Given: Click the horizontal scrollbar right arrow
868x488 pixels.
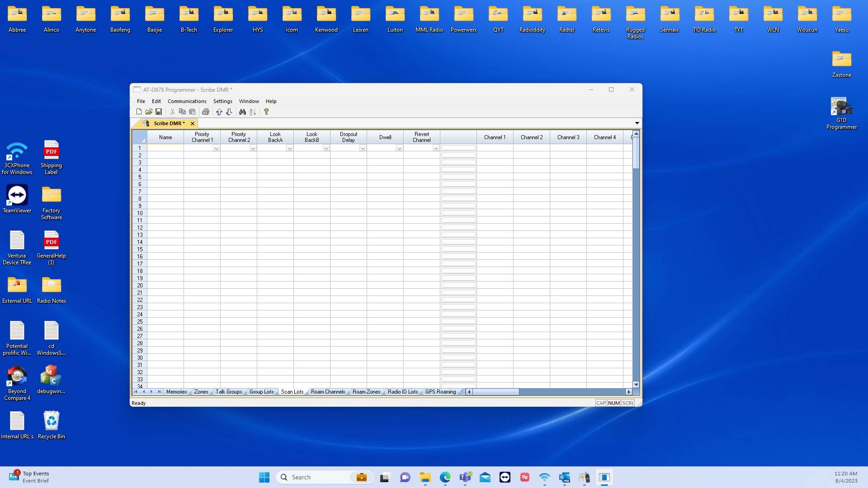Looking at the screenshot, I should pos(628,392).
